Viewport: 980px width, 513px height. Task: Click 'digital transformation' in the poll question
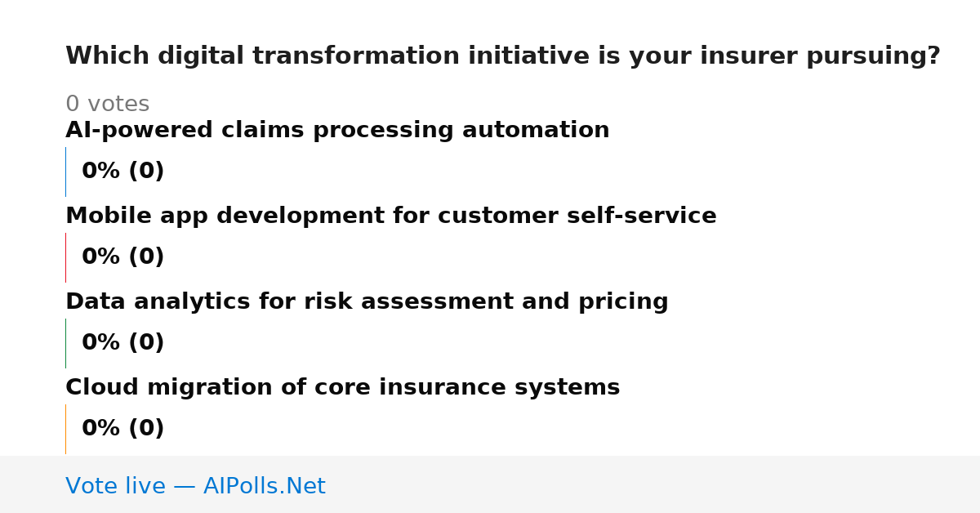(x=310, y=56)
